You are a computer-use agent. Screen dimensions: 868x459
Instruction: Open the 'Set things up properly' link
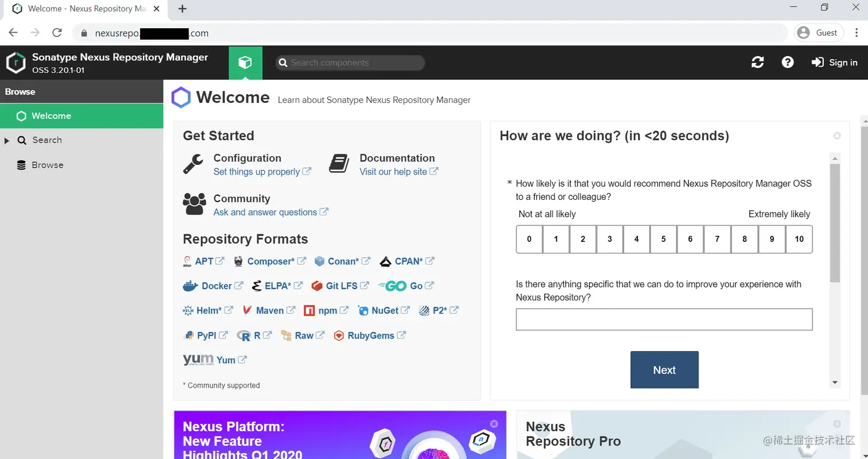[262, 172]
